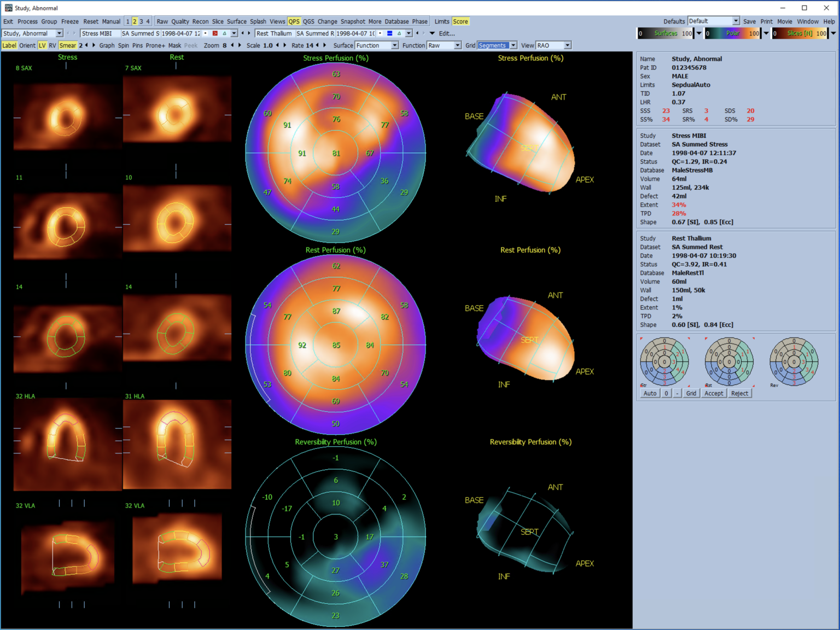
Task: Click the red process icon beside Stress MIBI date
Action: tap(214, 33)
